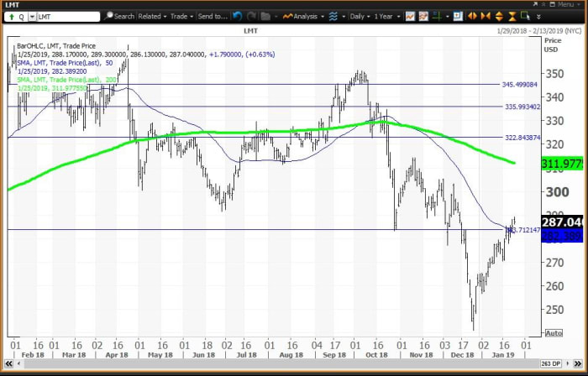Screen dimensions: 588x376
Task: Click the Auto scale button on price axis
Action: (554, 333)
